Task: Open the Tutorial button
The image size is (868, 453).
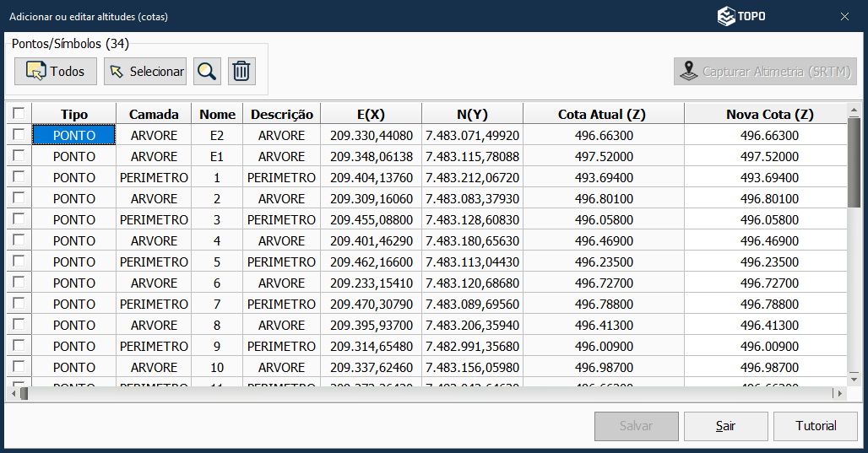Action: 816,426
